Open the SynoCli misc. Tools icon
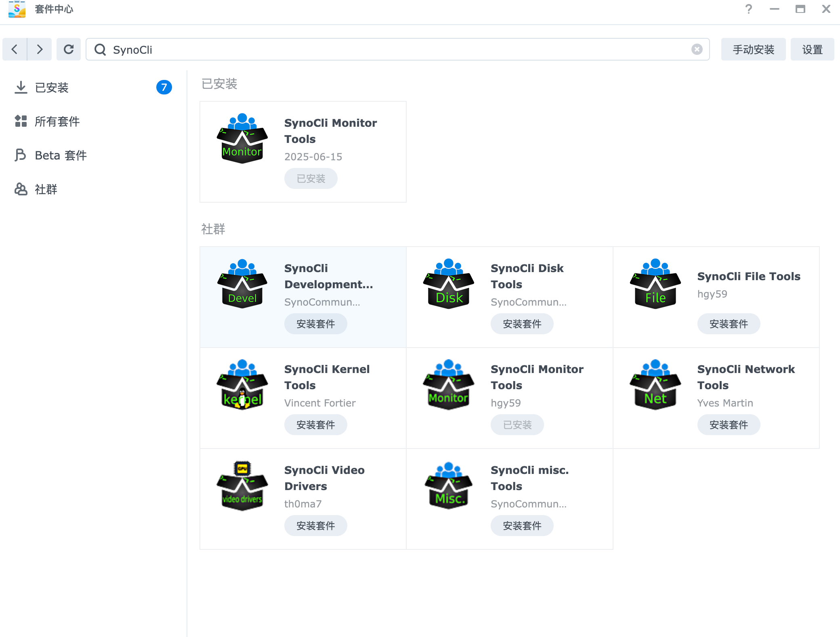This screenshot has width=840, height=637. 449,486
